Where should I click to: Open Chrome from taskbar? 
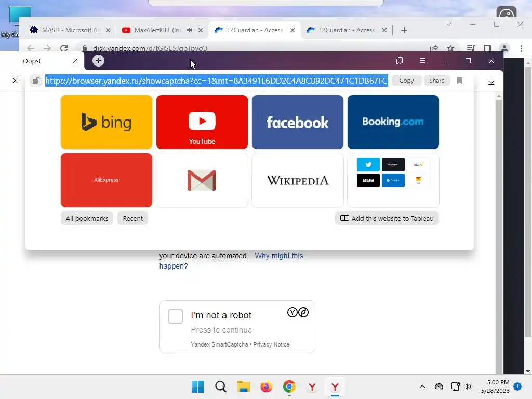[289, 387]
